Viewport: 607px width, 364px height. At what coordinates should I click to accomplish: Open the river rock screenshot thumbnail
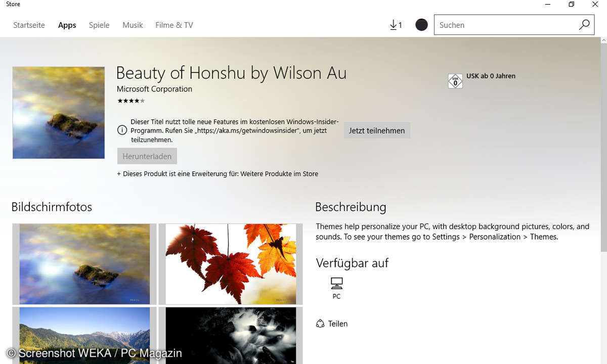[x=84, y=264]
